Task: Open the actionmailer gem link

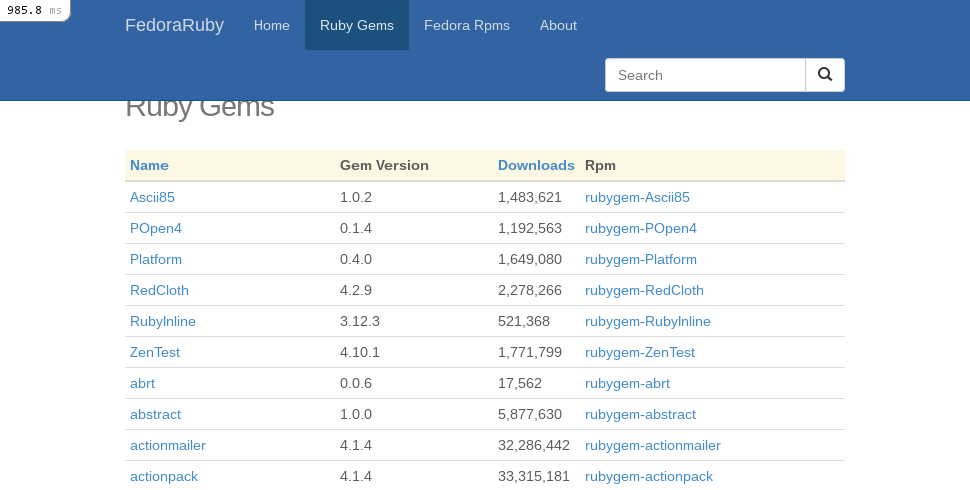Action: pos(168,445)
